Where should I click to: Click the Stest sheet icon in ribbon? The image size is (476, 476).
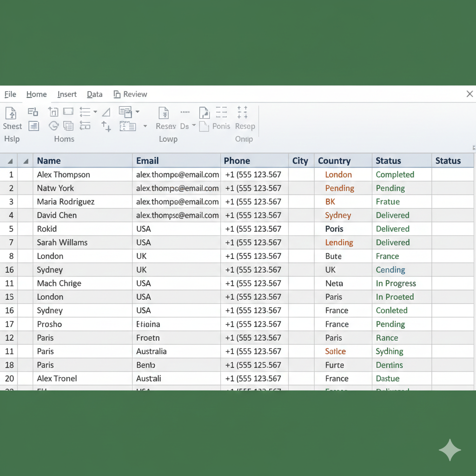[11, 113]
